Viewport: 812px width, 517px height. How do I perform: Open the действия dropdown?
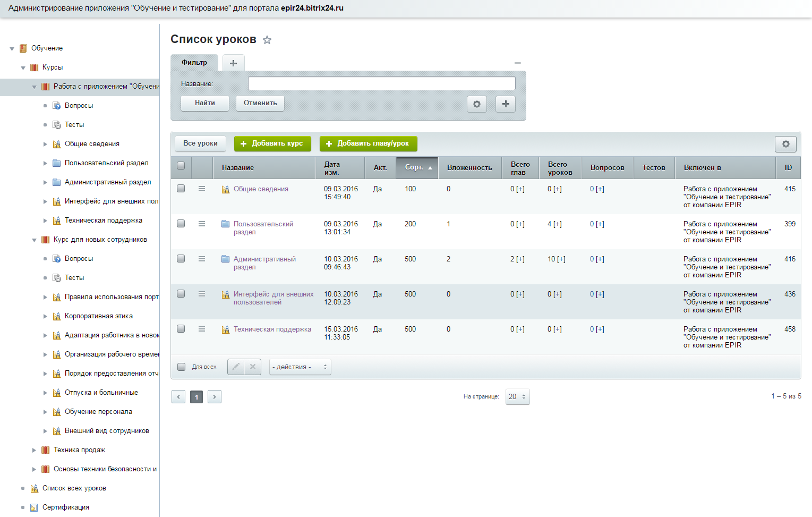coord(300,367)
